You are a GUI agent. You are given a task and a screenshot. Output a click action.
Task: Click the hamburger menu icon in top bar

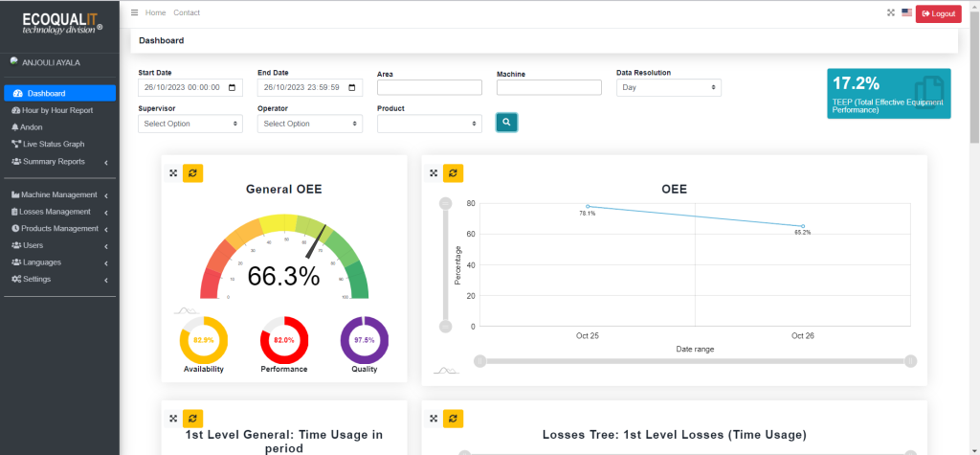pos(135,12)
